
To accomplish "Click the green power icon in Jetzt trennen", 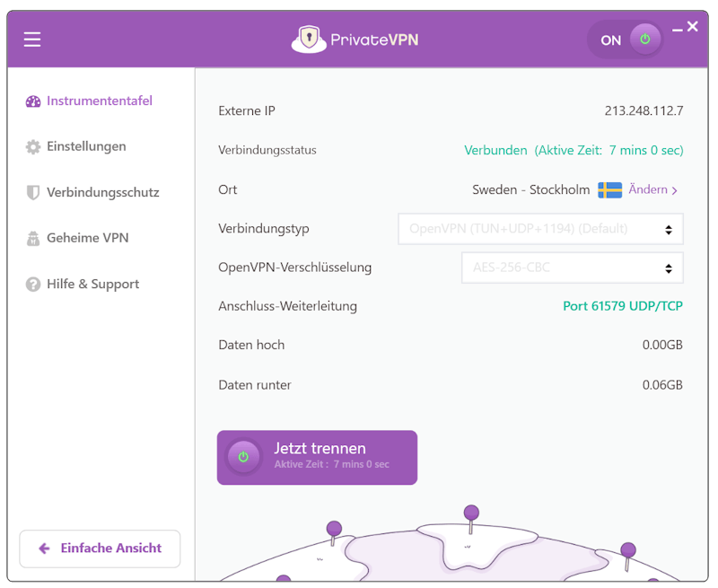I will 243,457.
